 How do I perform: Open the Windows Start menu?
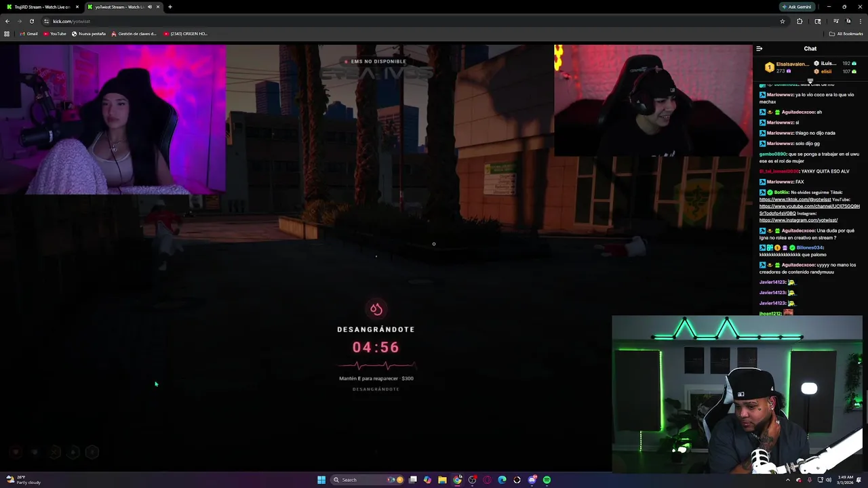321,480
